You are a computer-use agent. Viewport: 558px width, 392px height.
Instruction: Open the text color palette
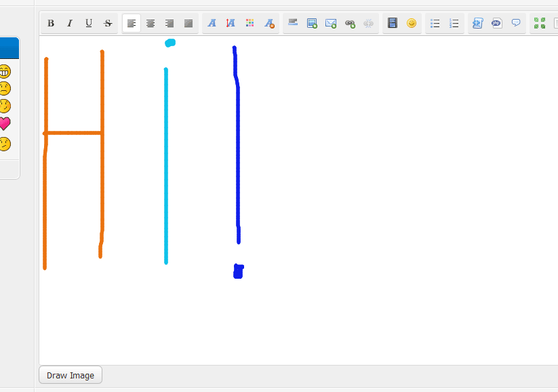coord(250,23)
